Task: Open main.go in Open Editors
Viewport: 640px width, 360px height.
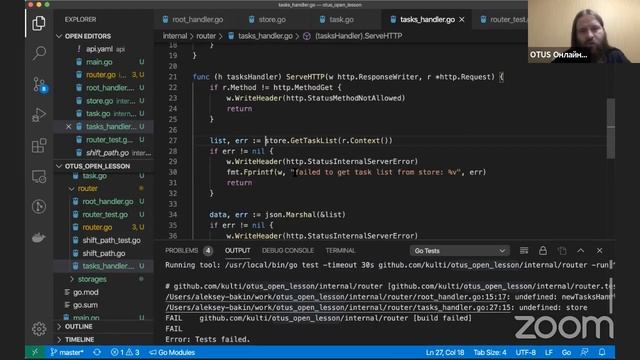Action: coord(99,62)
